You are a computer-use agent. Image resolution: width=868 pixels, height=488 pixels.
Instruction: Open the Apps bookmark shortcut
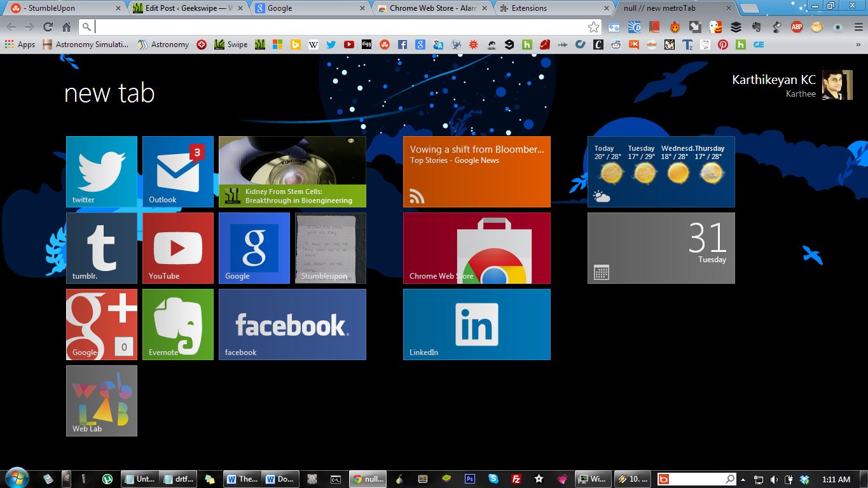20,45
